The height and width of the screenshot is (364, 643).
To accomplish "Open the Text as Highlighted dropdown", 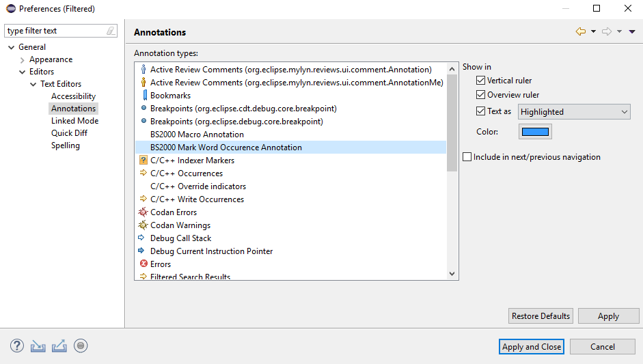I will (x=574, y=112).
